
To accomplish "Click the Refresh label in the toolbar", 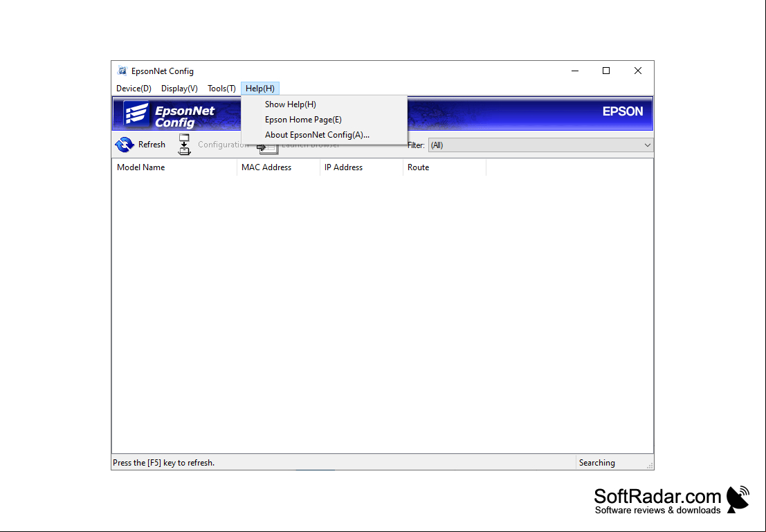I will point(152,145).
